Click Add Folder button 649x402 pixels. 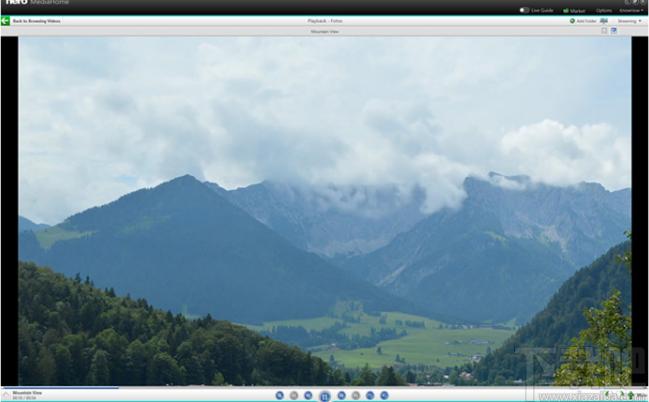[x=583, y=21]
